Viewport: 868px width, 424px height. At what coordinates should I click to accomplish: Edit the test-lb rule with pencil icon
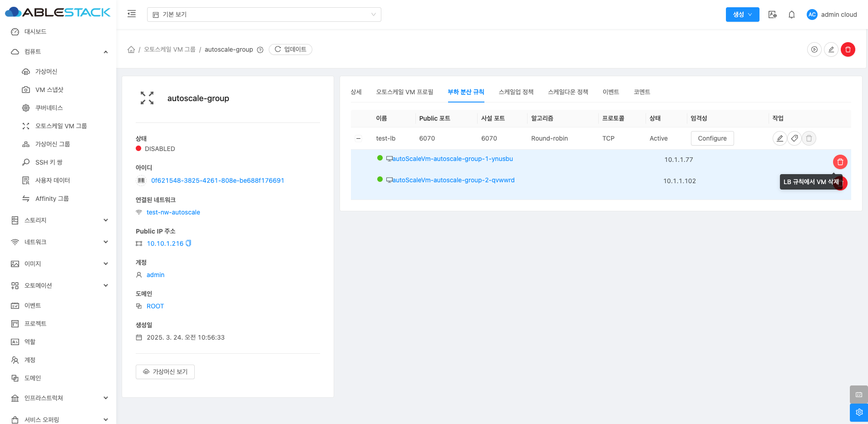coord(779,138)
